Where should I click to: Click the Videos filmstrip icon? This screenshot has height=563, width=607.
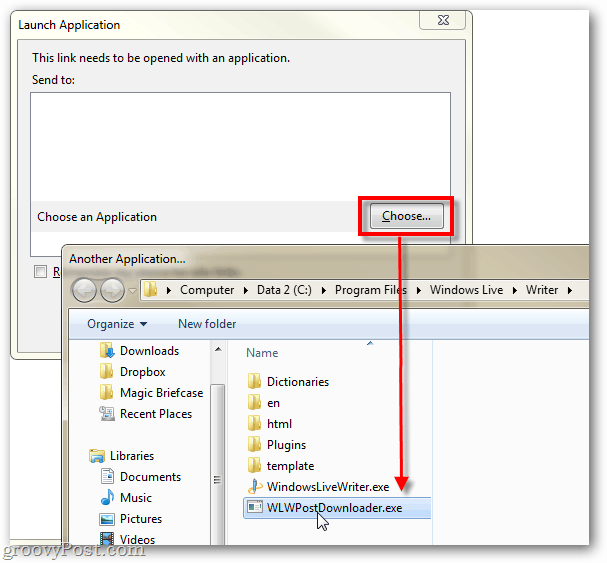[107, 539]
